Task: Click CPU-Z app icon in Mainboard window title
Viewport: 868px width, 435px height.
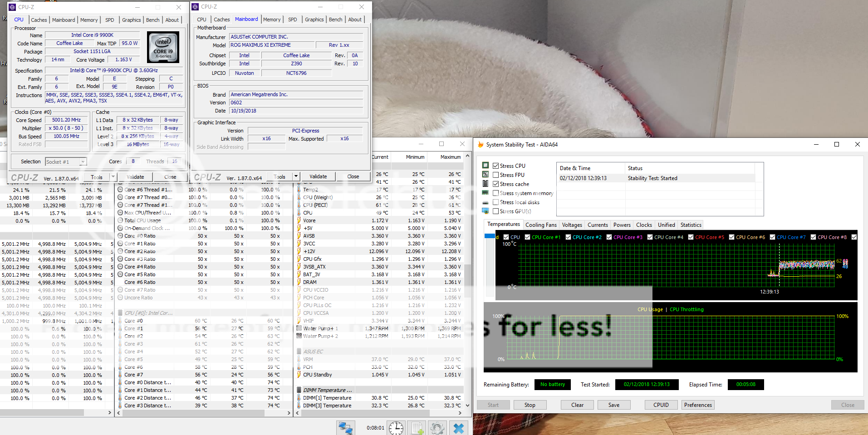Action: pyautogui.click(x=195, y=6)
